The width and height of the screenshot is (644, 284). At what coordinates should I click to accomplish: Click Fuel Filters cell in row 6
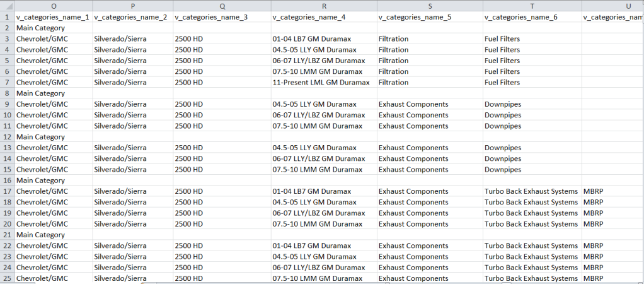[x=532, y=71]
